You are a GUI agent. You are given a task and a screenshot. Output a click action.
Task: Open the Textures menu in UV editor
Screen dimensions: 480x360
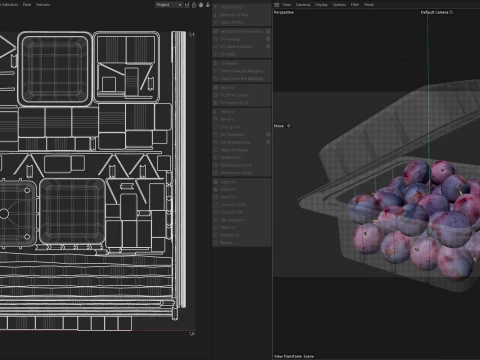click(x=43, y=5)
